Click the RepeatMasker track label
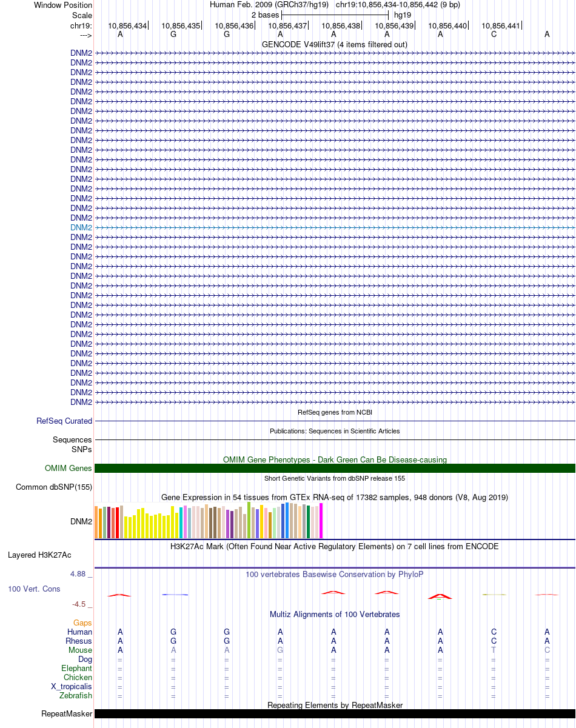The height and width of the screenshot is (728, 576). pyautogui.click(x=67, y=714)
